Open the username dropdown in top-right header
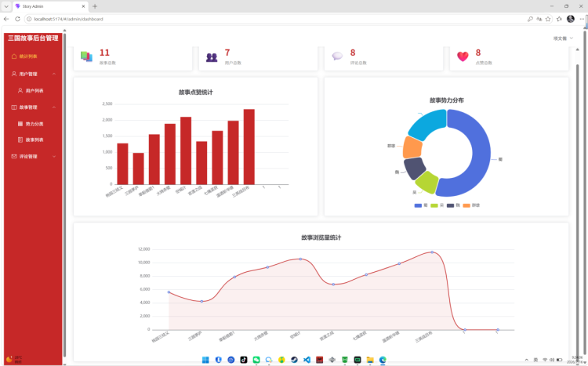The height and width of the screenshot is (366, 588). tap(563, 38)
